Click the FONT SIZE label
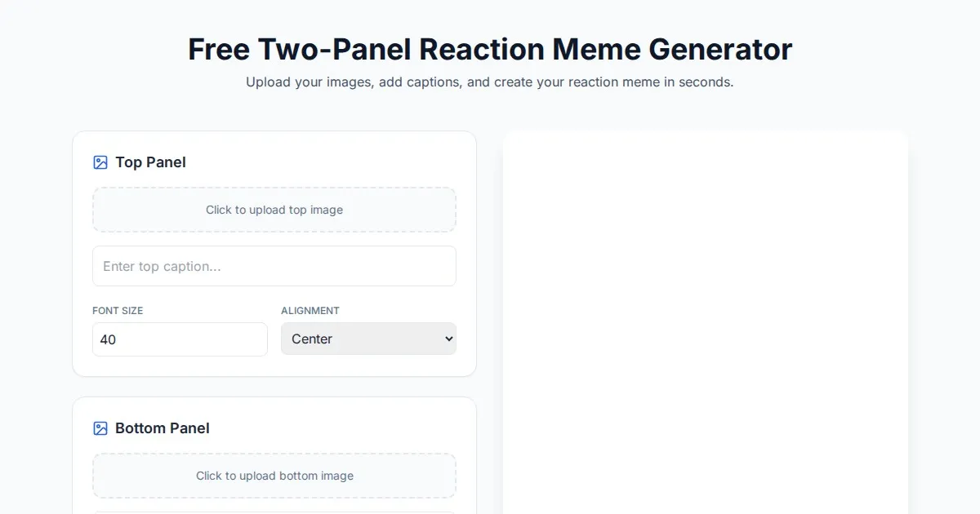Viewport: 980px width, 514px height. click(118, 311)
